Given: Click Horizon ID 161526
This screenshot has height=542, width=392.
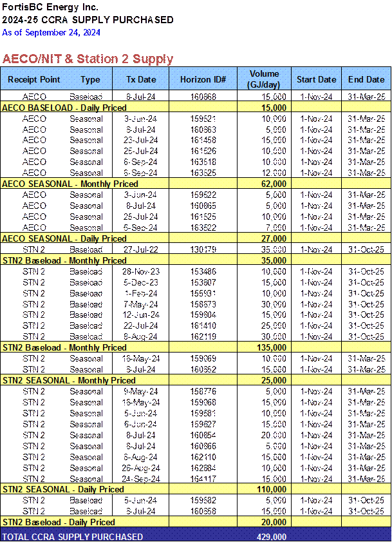Looking at the screenshot, I should click(203, 151).
